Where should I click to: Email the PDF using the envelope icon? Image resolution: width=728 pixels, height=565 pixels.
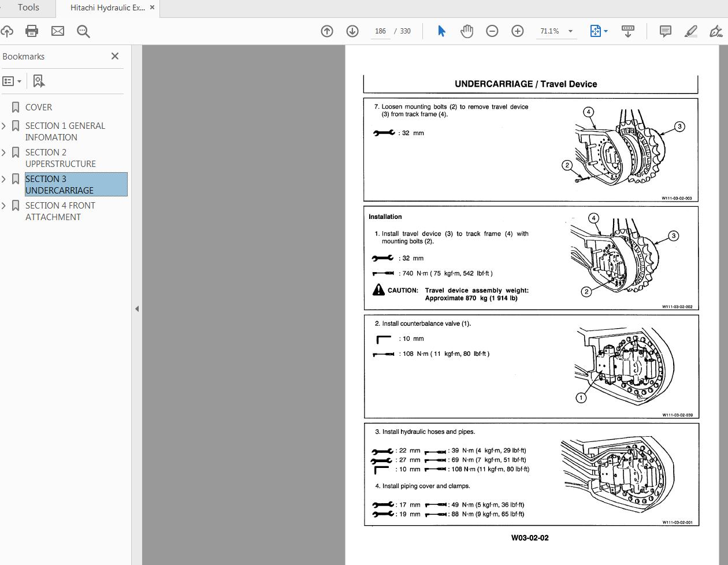57,31
